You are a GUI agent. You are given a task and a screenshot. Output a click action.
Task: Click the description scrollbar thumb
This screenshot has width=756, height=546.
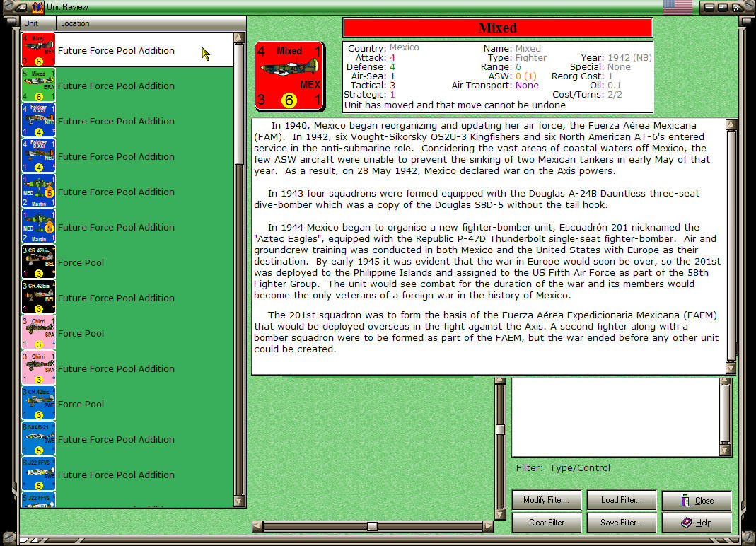(x=731, y=245)
